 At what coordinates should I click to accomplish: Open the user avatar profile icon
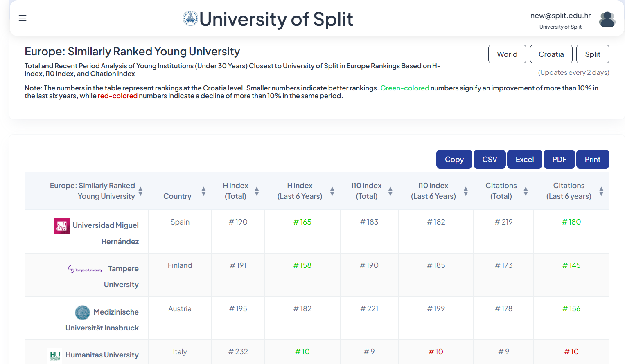(x=607, y=19)
